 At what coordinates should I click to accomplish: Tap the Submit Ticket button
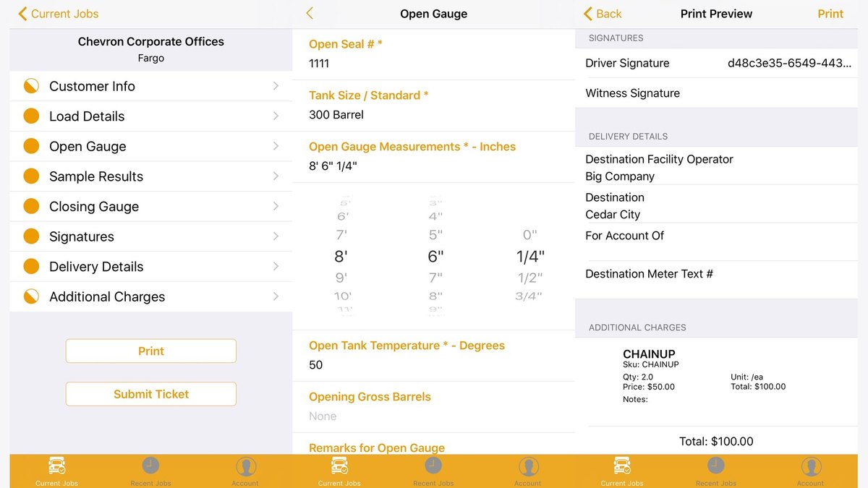coord(151,394)
